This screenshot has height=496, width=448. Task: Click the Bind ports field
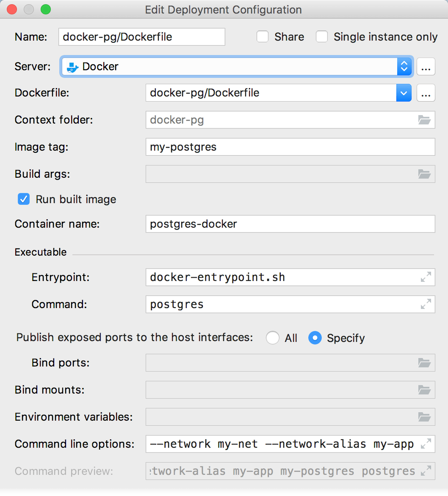(x=290, y=363)
